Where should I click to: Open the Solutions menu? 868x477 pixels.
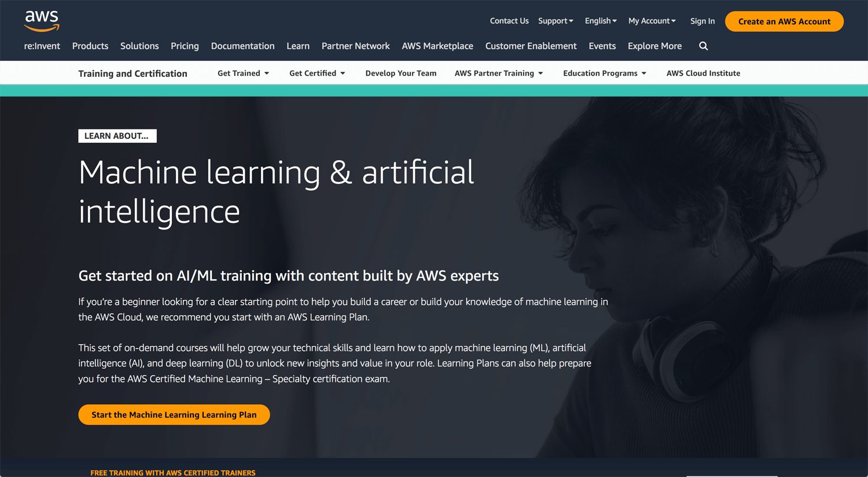pyautogui.click(x=139, y=46)
